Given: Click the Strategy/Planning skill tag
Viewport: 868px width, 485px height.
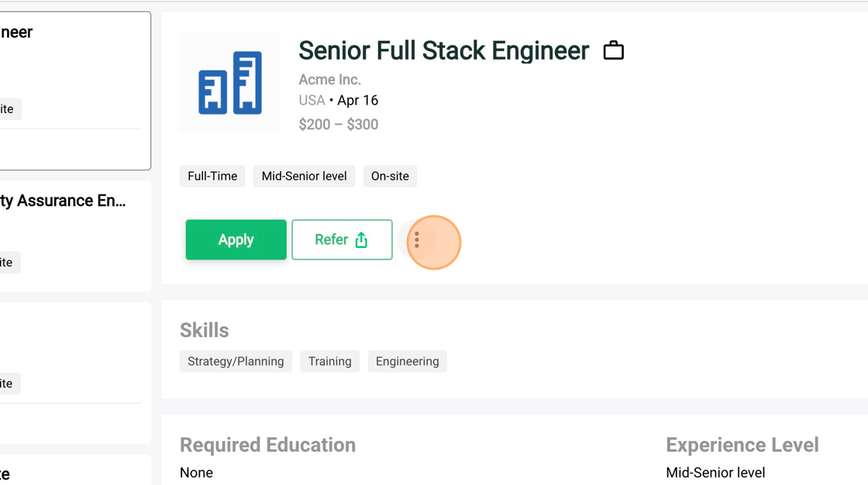Looking at the screenshot, I should [x=236, y=361].
